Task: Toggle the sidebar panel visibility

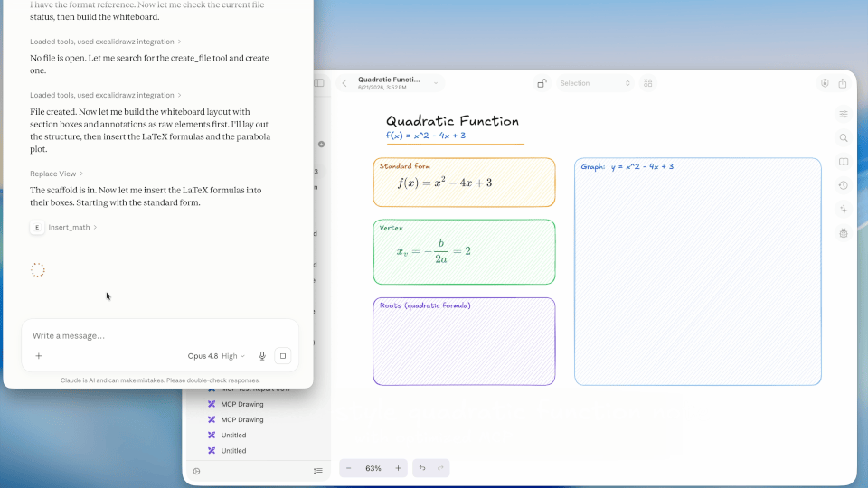Action: (x=319, y=83)
